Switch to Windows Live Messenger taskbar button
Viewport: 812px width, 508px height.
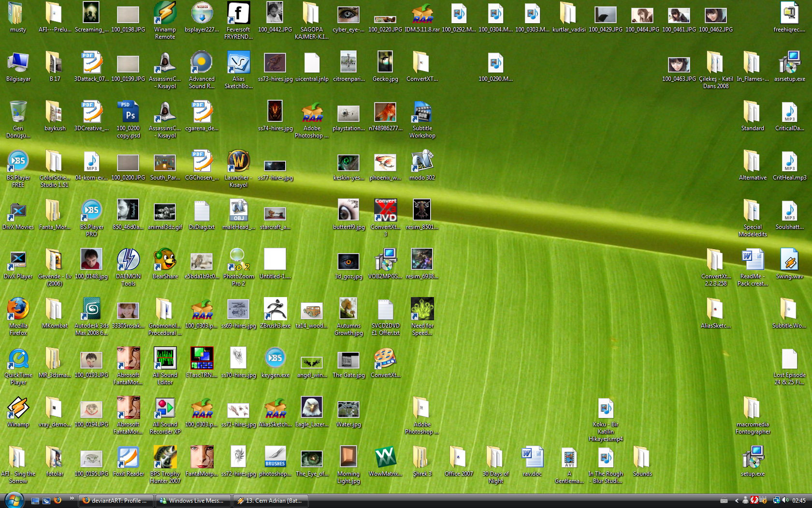tap(193, 501)
